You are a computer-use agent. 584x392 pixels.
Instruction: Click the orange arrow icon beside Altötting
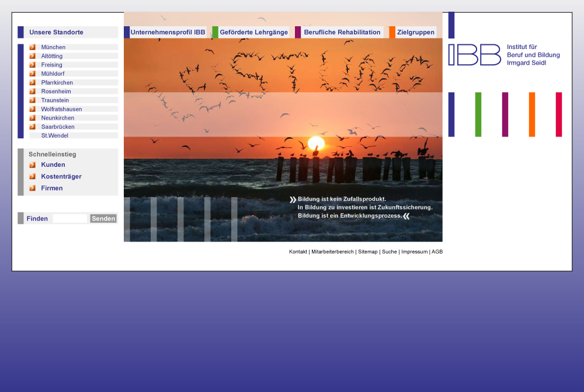(32, 56)
